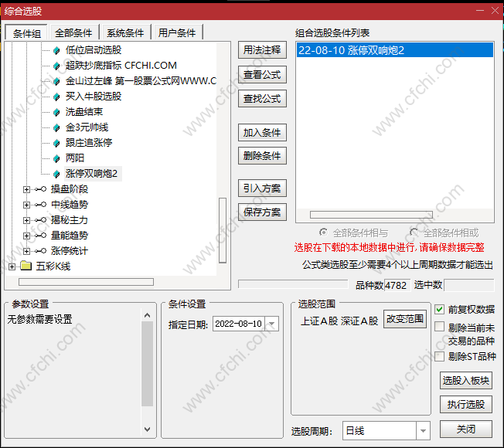The image size is (504, 448).
Task: Select the 全部条件相与 radio button
Action: point(323,232)
